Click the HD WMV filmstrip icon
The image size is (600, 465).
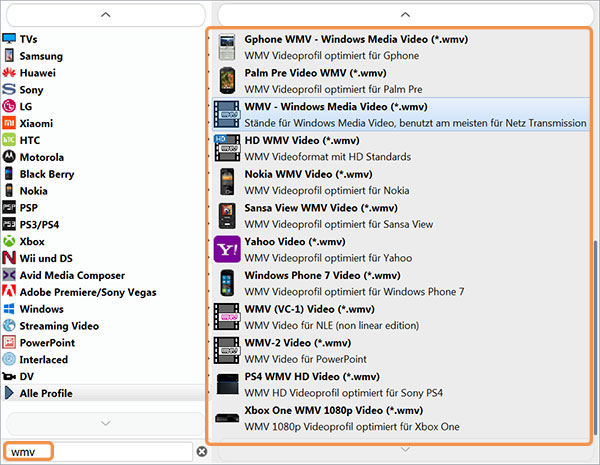(x=227, y=148)
